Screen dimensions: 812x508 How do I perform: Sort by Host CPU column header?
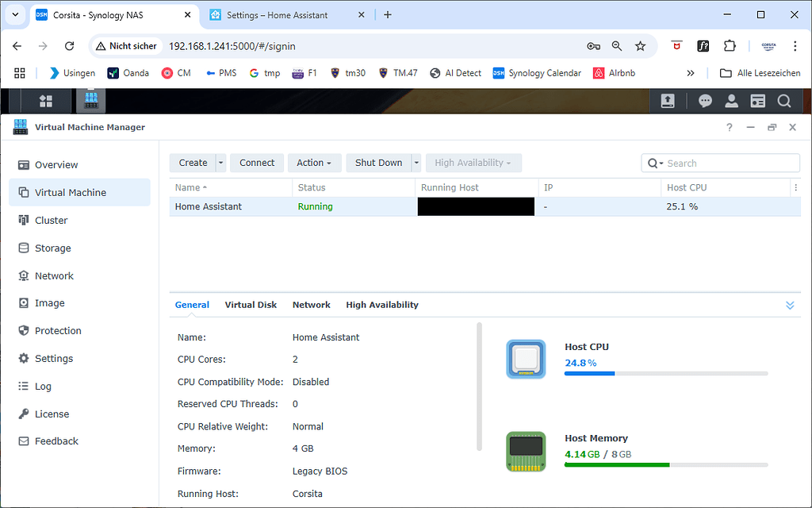coord(725,187)
